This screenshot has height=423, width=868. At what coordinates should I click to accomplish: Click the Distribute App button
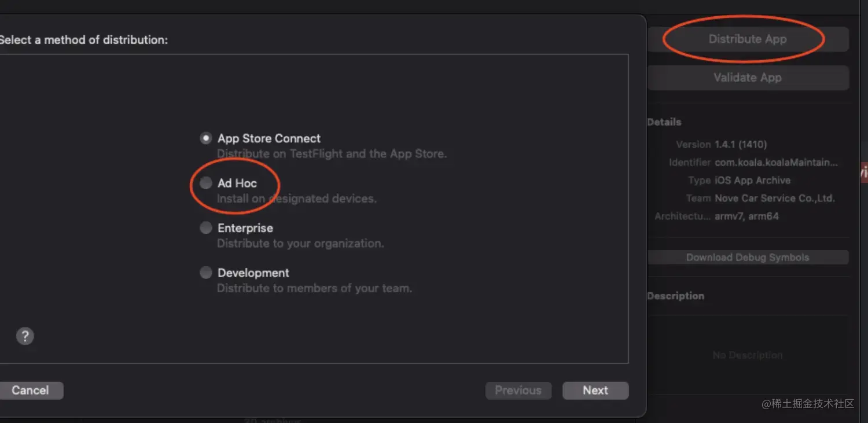click(748, 39)
